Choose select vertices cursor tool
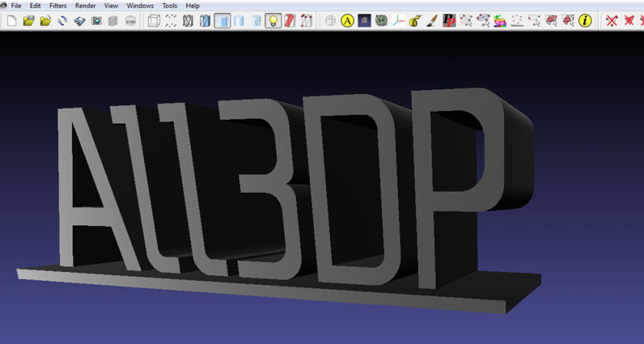Viewport: 644px width, 344px height. point(466,21)
